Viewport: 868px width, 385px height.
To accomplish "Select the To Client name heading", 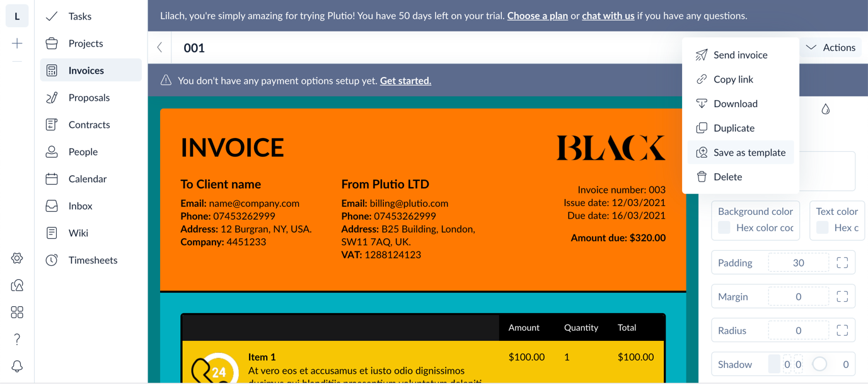I will (221, 185).
